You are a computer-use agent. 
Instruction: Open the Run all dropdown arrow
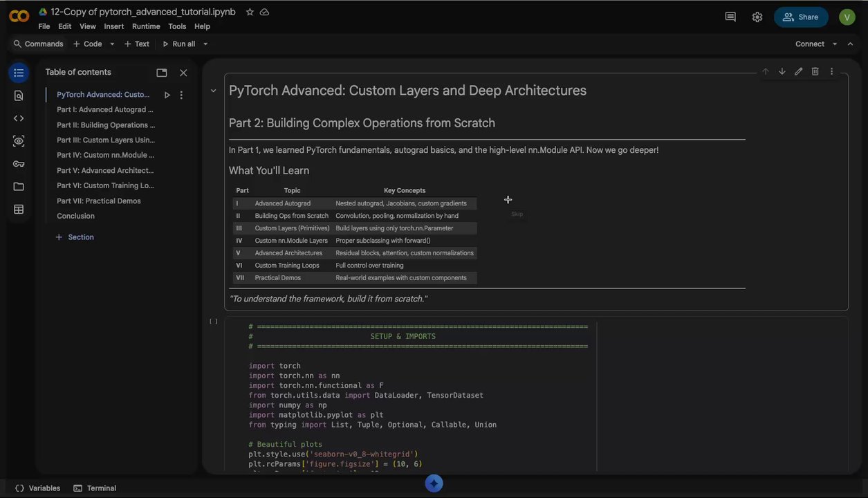[205, 44]
